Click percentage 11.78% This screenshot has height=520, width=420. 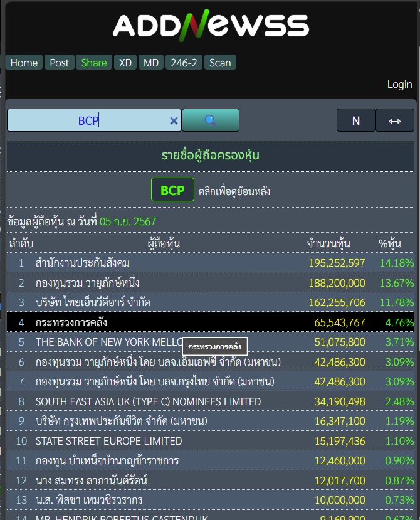[x=397, y=302]
